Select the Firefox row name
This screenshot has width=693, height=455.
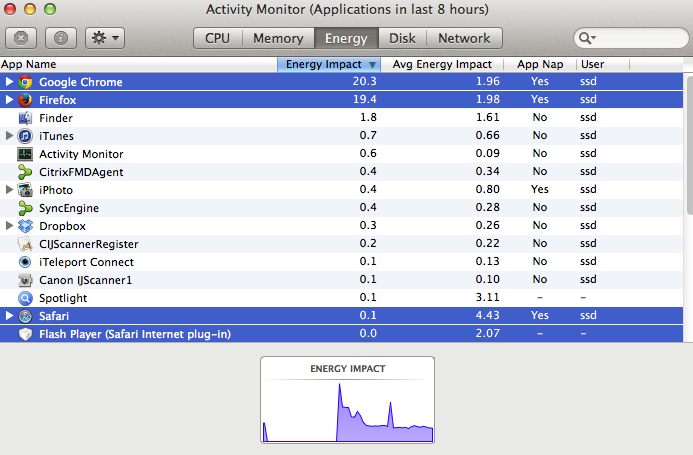tap(57, 100)
